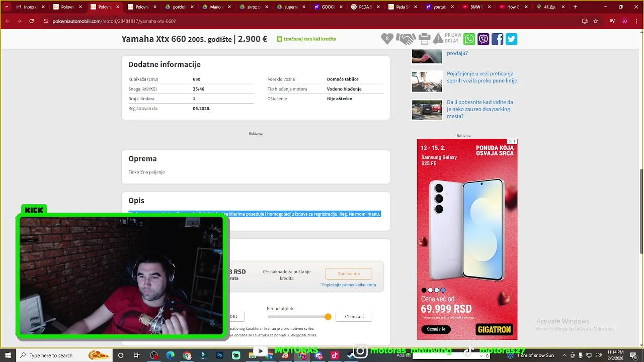The height and width of the screenshot is (362, 644).
Task: Select the white color swatch in ad
Action: 430,290
